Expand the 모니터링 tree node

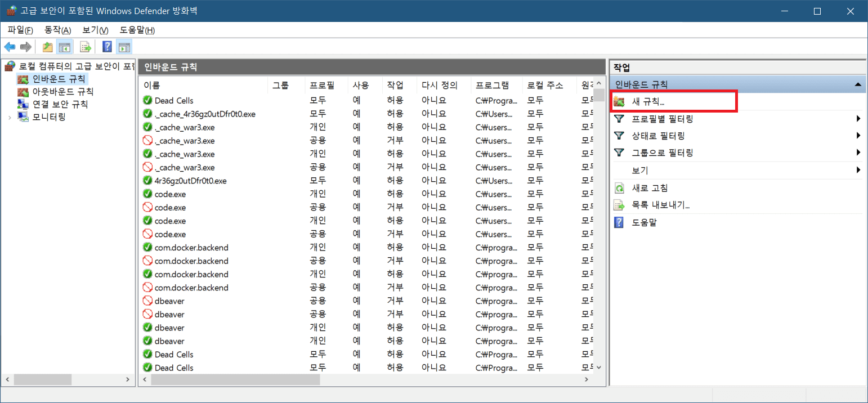(10, 117)
